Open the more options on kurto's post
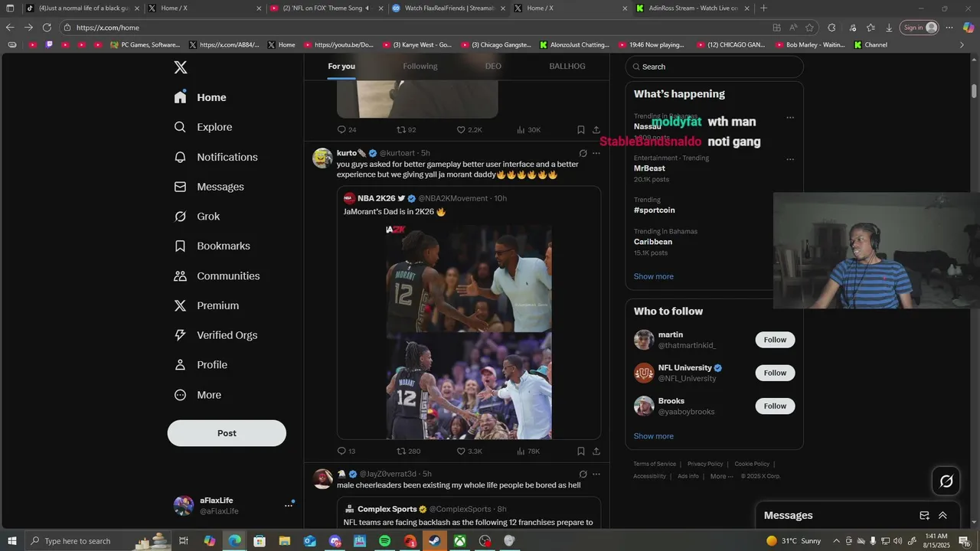 596,153
